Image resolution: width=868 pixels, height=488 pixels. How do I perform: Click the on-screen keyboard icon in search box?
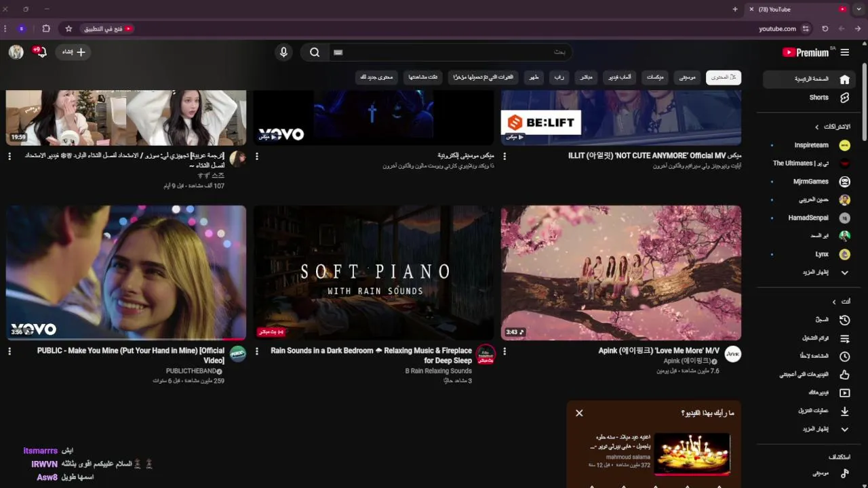tap(338, 52)
